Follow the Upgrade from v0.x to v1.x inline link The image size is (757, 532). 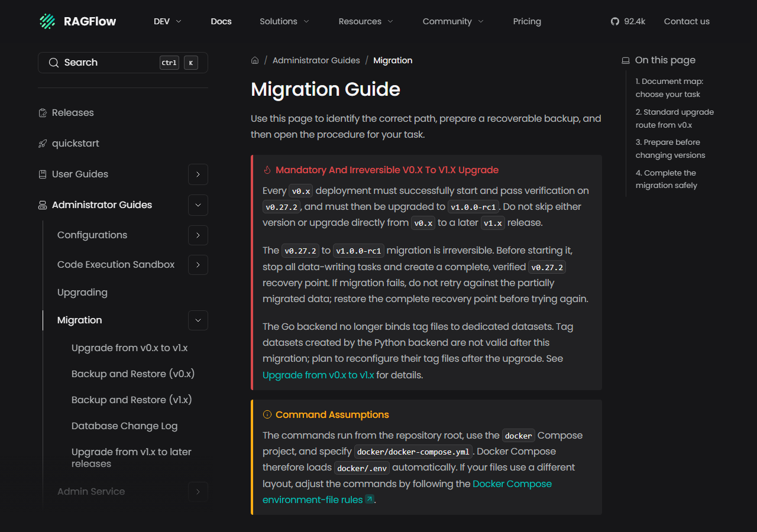(x=318, y=375)
